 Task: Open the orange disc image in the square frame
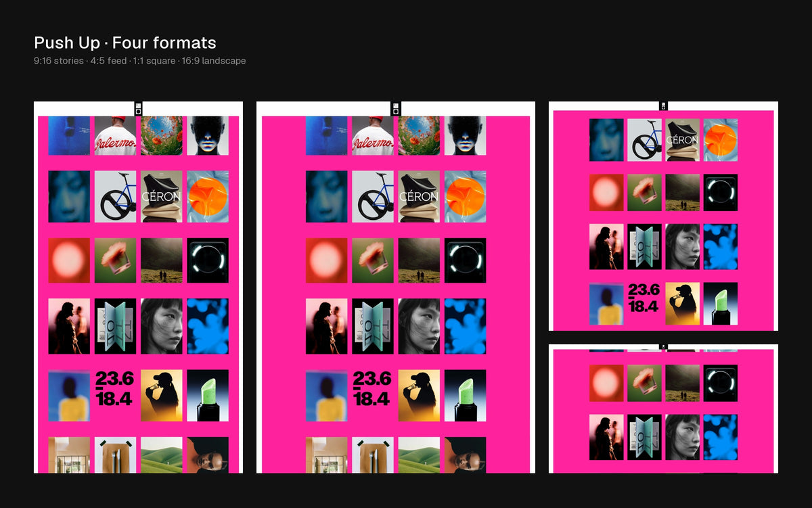click(x=721, y=140)
